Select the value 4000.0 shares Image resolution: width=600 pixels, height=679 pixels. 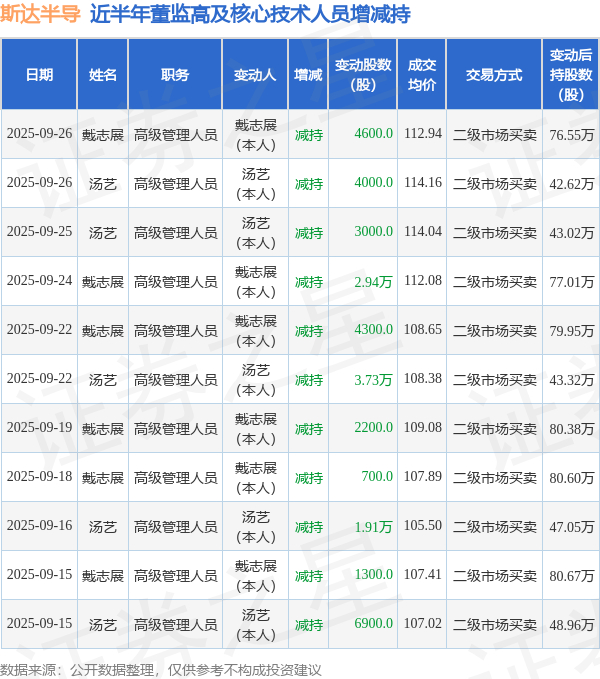(x=374, y=182)
